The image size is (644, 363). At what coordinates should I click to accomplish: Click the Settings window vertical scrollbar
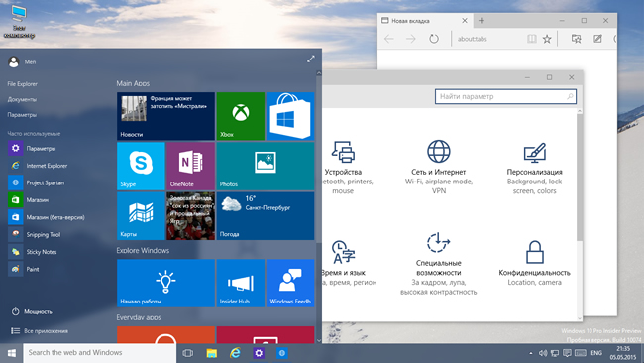point(580,178)
